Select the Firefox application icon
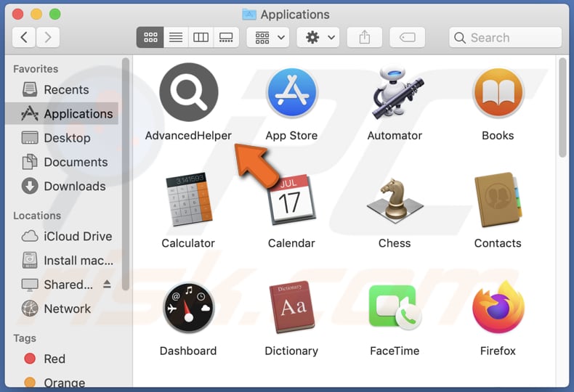This screenshot has height=392, width=574. [x=498, y=306]
